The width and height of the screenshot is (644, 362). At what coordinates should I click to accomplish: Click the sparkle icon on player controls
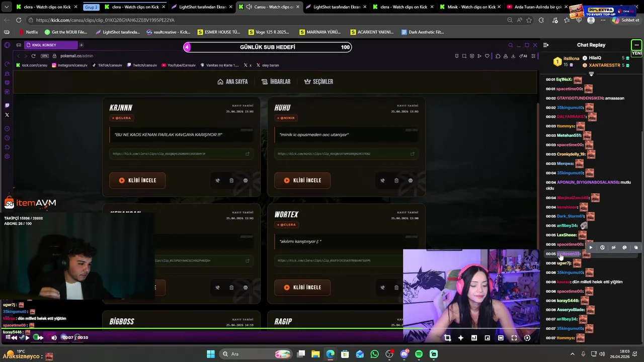[x=460, y=338]
